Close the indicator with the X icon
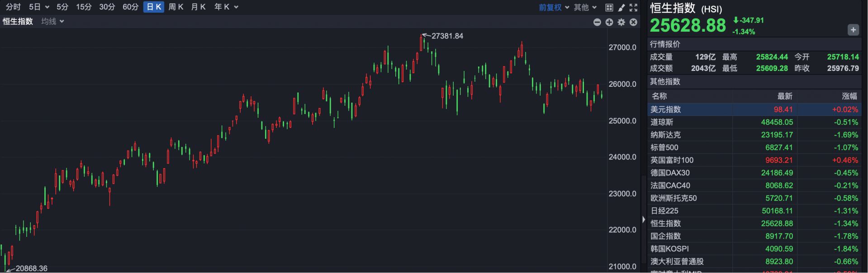Image resolution: width=868 pixels, height=273 pixels. [634, 22]
